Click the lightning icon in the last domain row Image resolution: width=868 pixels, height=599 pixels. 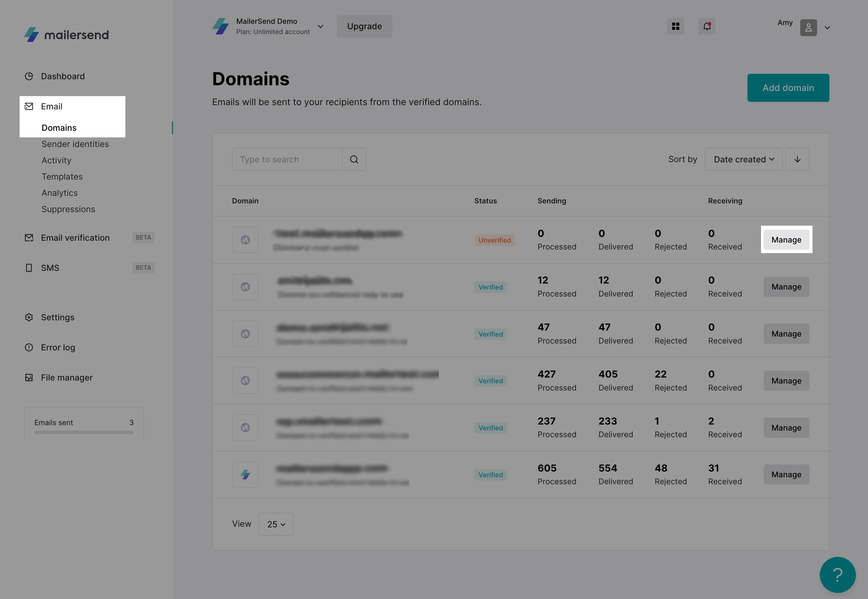(245, 474)
